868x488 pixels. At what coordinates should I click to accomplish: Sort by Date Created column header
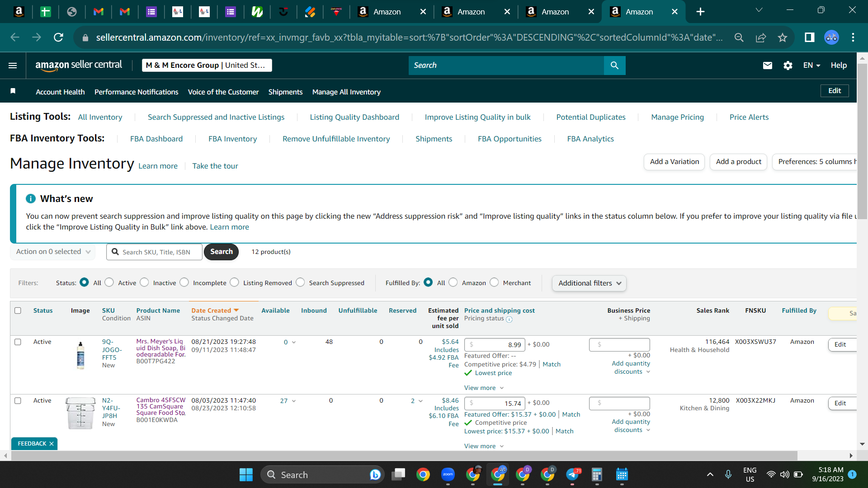(x=215, y=310)
